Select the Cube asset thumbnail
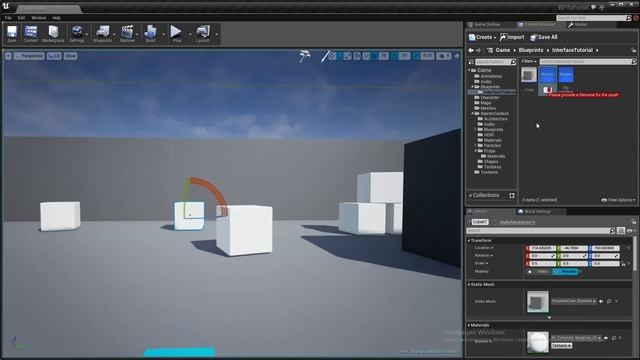The height and width of the screenshot is (360, 640). 529,75
